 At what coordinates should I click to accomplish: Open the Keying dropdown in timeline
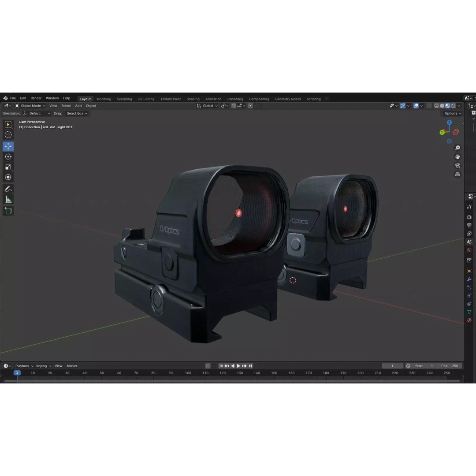point(44,366)
